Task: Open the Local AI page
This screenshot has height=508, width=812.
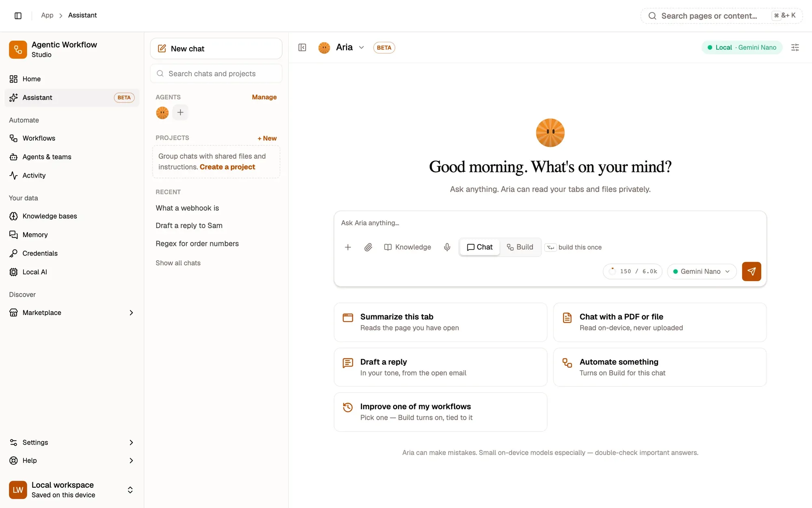Action: pos(72,272)
